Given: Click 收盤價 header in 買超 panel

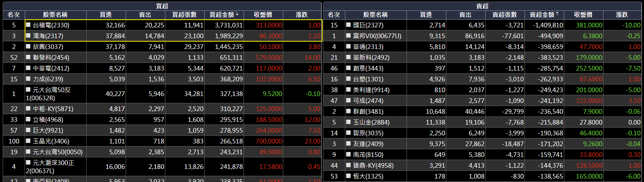Looking at the screenshot, I should pos(263,15).
